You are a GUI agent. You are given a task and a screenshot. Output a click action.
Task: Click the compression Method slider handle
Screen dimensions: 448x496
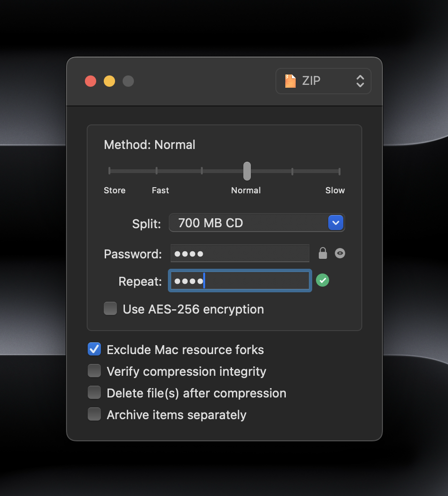(x=247, y=171)
